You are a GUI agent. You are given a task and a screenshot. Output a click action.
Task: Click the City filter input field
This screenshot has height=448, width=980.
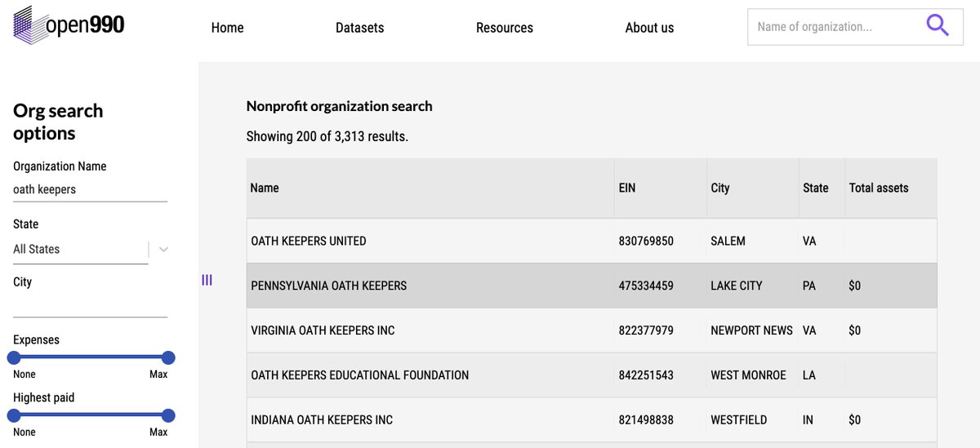point(90,306)
